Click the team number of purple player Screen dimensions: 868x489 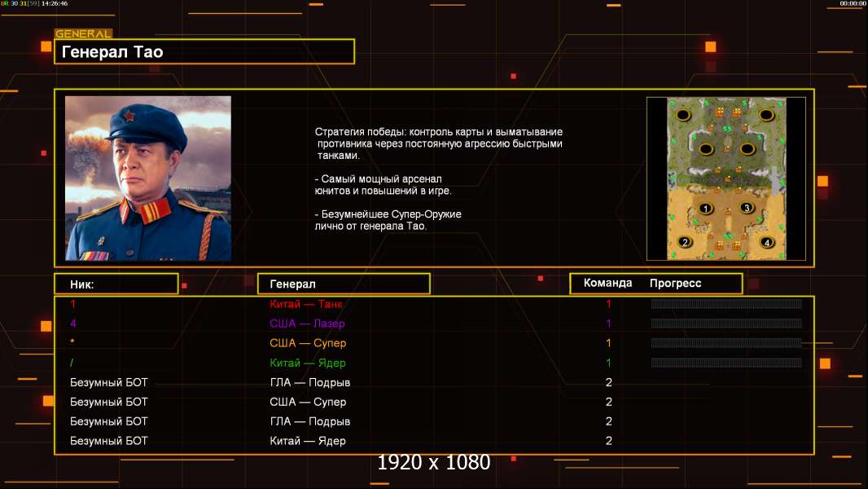(x=608, y=324)
